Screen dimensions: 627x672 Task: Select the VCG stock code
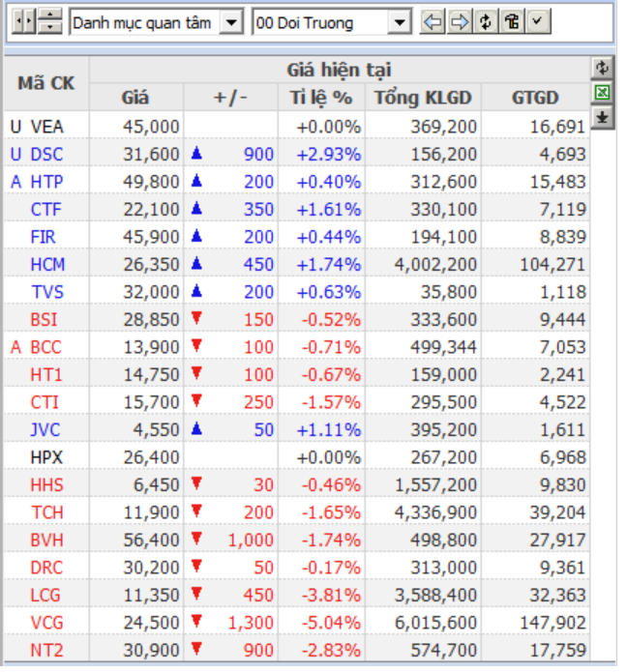click(46, 623)
